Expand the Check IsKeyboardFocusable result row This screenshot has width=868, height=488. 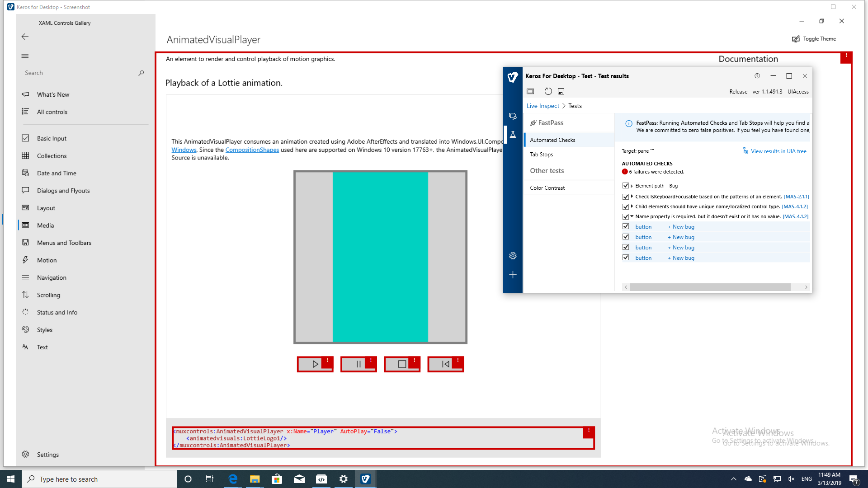(632, 197)
